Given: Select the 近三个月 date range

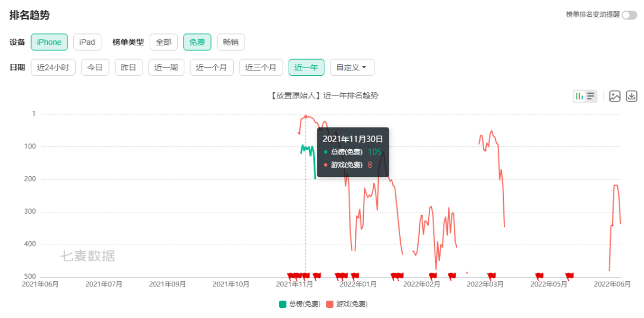Looking at the screenshot, I should pyautogui.click(x=261, y=67).
